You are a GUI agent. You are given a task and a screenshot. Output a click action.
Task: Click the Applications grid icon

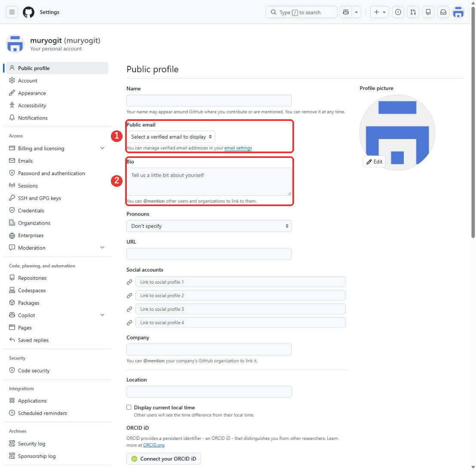(x=12, y=400)
